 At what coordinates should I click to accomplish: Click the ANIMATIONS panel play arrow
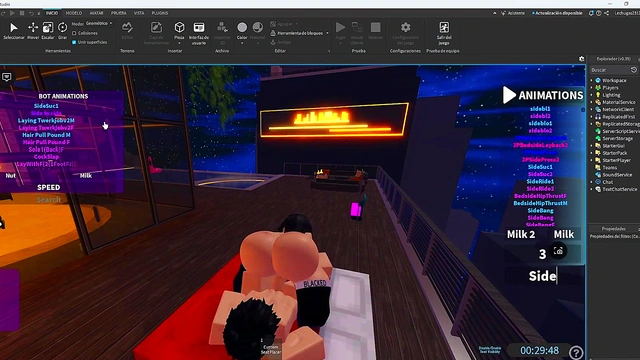509,95
